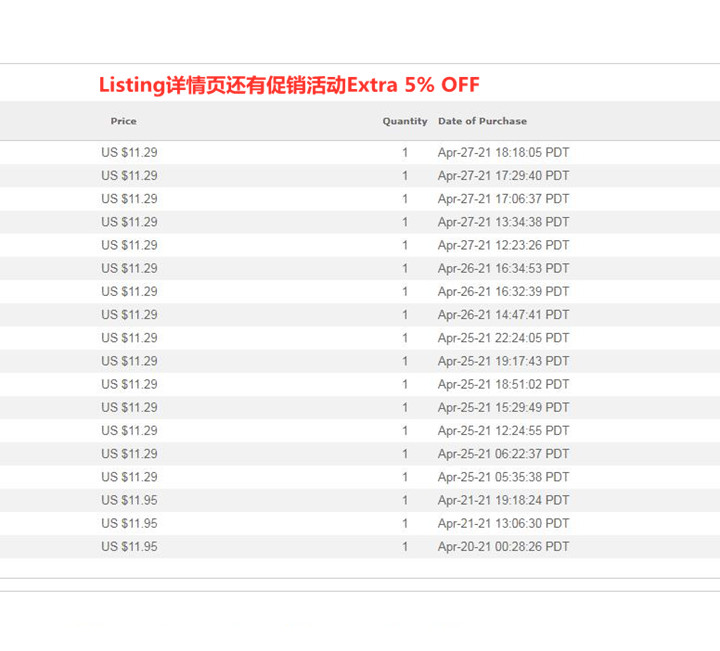Viewport: 720px width, 651px height.
Task: Select date Apr-25-21 06:22:37 PDT
Action: click(503, 454)
